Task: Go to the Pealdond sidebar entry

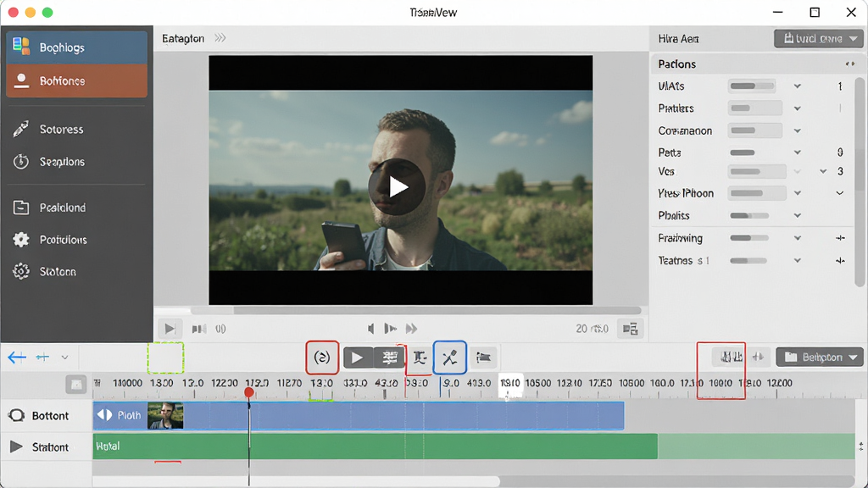Action: (x=76, y=208)
